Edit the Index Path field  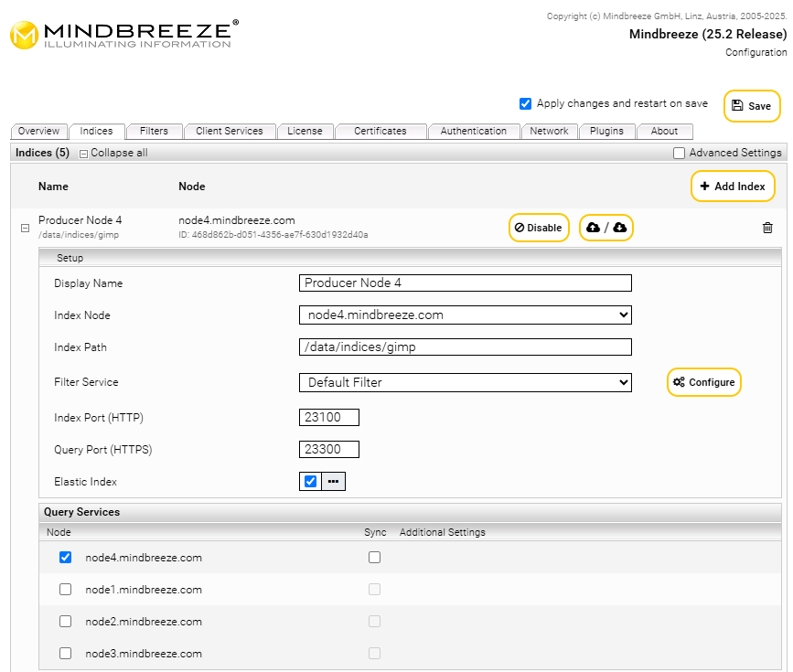pyautogui.click(x=466, y=347)
